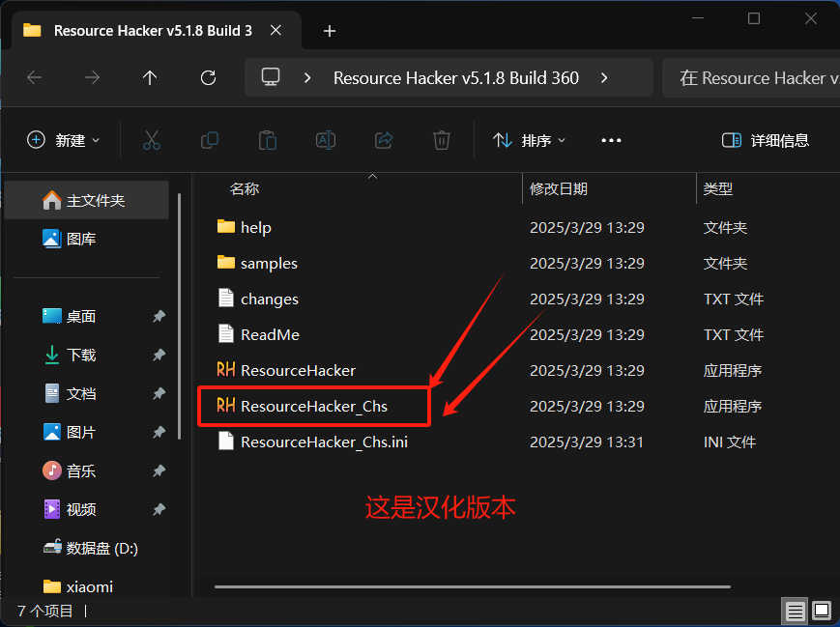The image size is (840, 627).
Task: Click the This PC monitor icon in address bar
Action: click(271, 77)
